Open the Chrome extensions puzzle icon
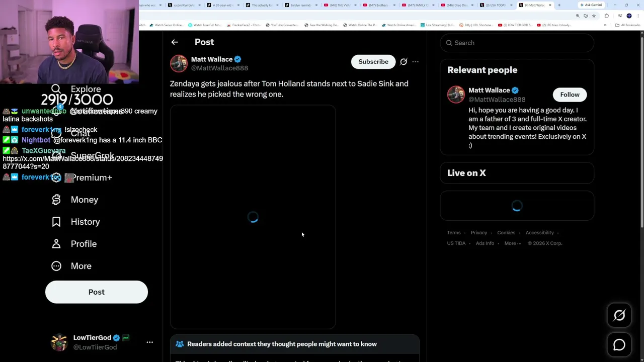644x362 pixels. (x=606, y=16)
